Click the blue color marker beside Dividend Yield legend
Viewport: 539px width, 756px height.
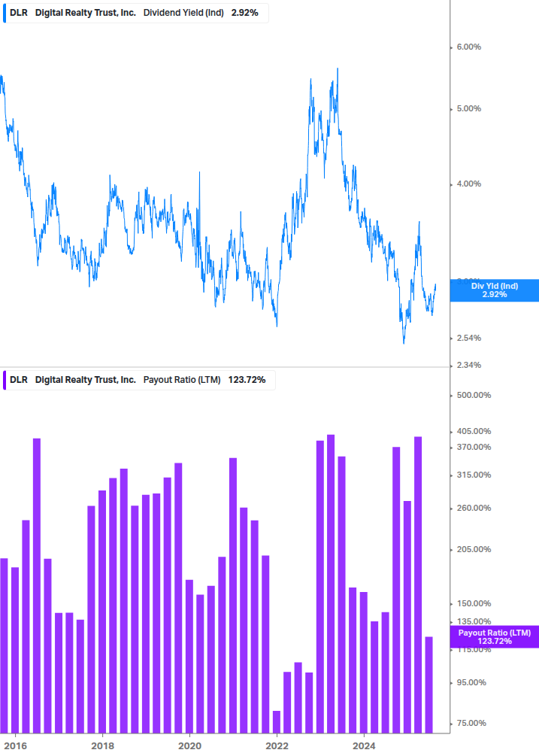tap(5, 13)
